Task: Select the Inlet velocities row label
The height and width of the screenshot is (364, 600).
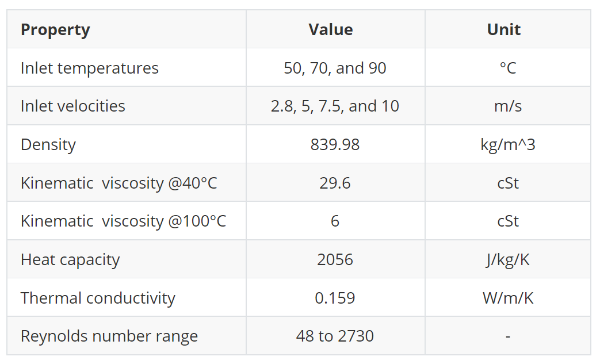Action: [x=73, y=106]
